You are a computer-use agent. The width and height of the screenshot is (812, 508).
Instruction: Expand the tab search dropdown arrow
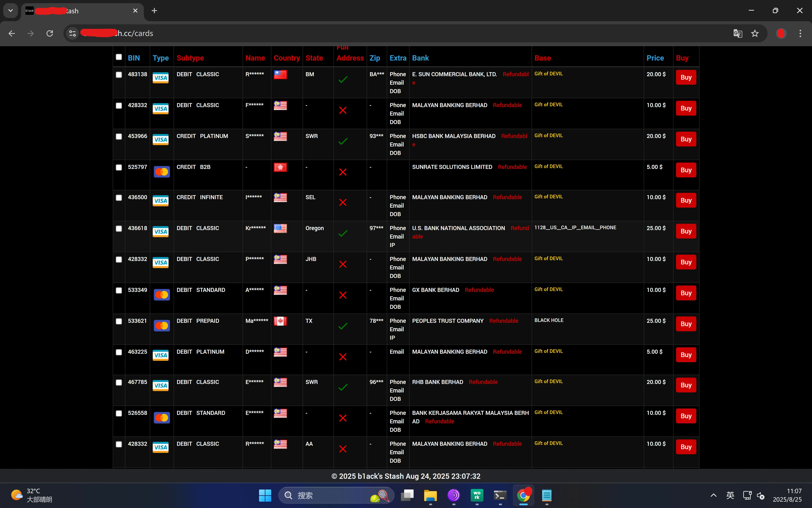(10, 11)
